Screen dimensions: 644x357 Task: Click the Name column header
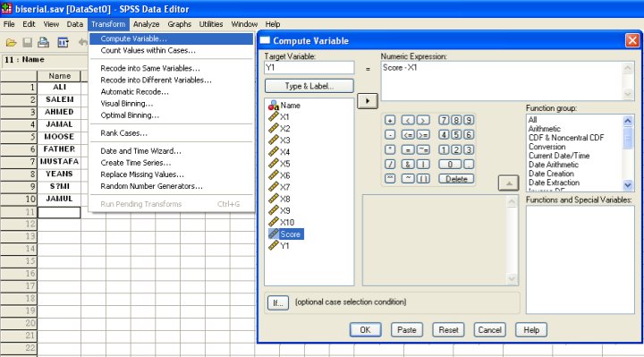[x=59, y=76]
